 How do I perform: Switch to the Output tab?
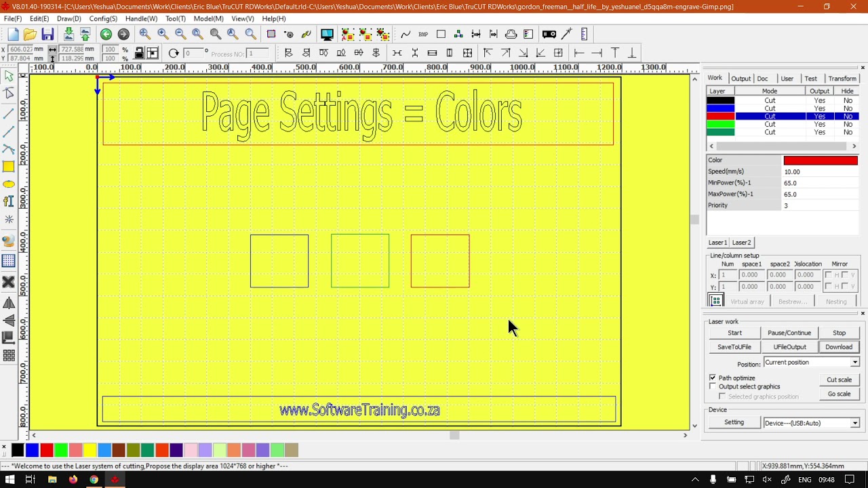point(741,79)
